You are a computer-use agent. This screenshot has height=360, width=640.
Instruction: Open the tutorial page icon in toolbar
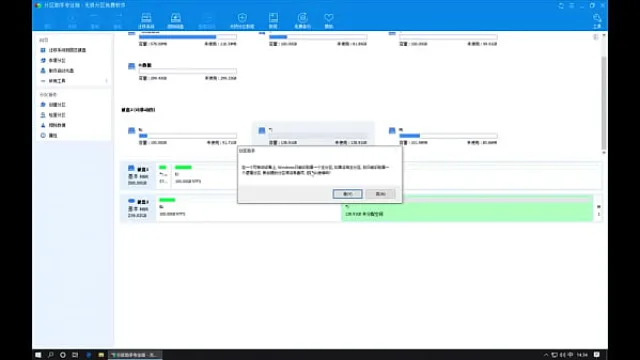pos(273,20)
